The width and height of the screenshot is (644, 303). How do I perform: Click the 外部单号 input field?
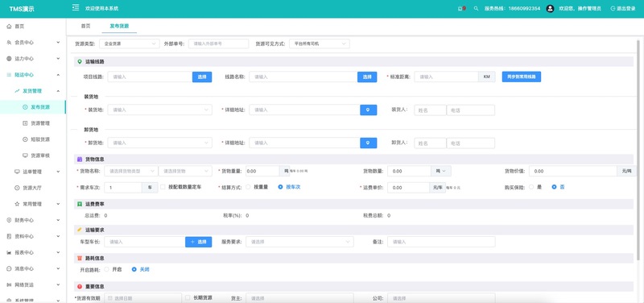[x=218, y=44]
